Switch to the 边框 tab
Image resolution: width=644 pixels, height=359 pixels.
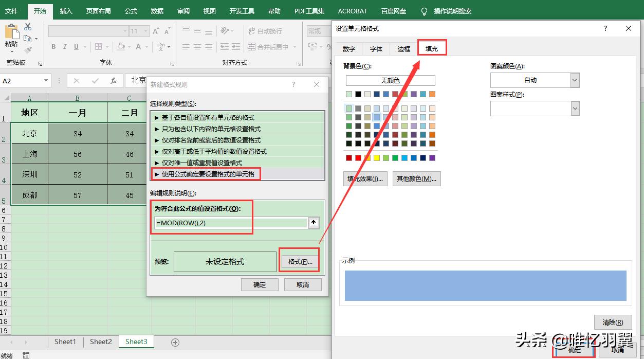[x=403, y=49]
